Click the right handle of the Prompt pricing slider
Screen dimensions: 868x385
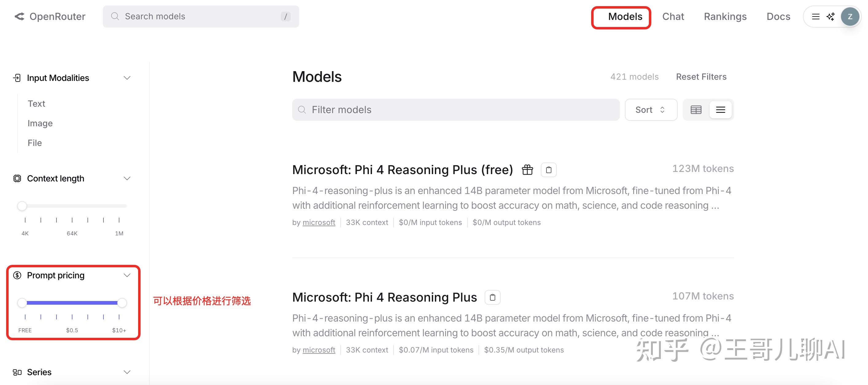(x=122, y=303)
